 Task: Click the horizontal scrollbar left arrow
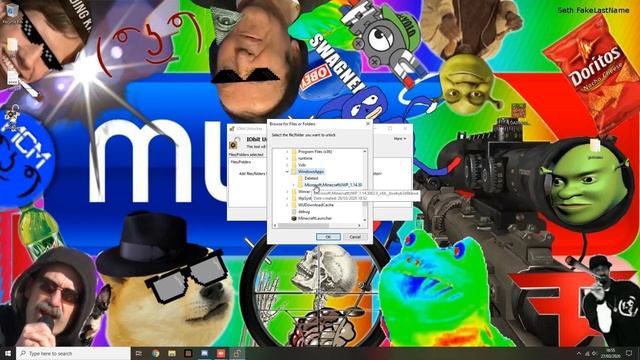[x=276, y=225]
